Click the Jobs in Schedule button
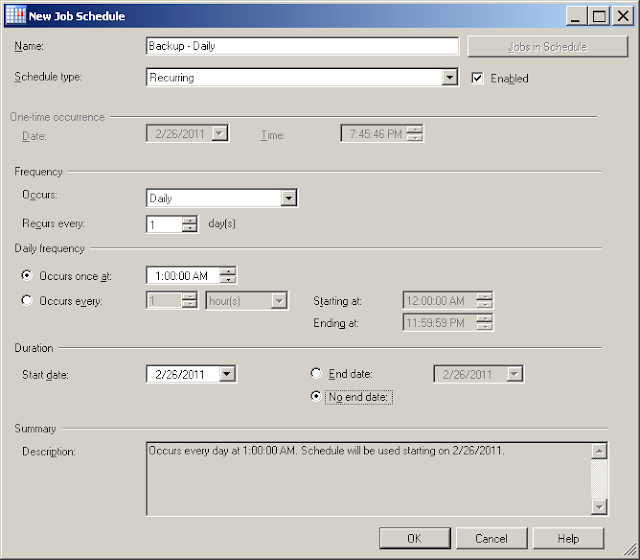 click(x=547, y=47)
